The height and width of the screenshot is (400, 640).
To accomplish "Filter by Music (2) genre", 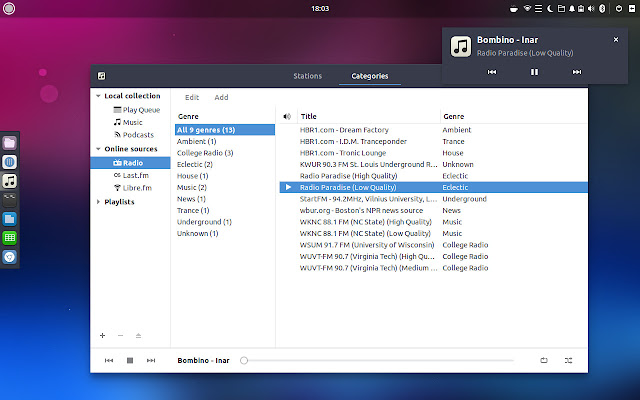I will click(192, 187).
